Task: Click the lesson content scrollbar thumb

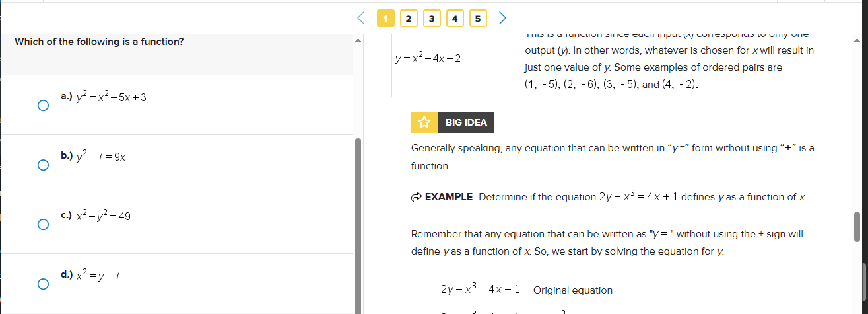Action: point(857,227)
